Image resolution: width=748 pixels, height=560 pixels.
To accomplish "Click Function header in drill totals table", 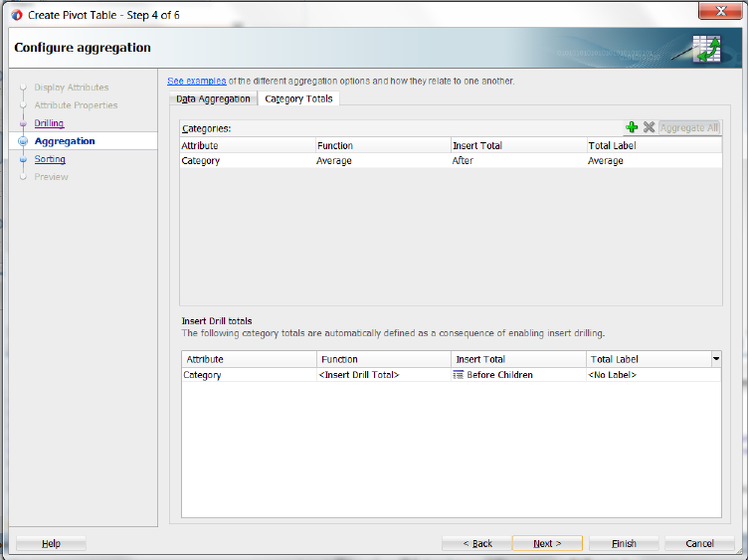I will [384, 359].
